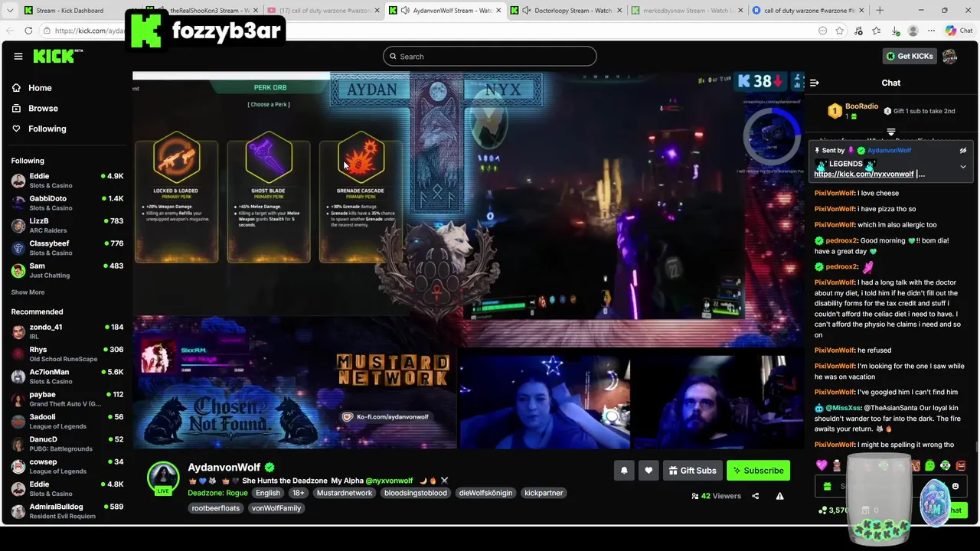Screen dimensions: 980x551
Task: Open Ac7ionMan's recommended channel
Action: 67,377
